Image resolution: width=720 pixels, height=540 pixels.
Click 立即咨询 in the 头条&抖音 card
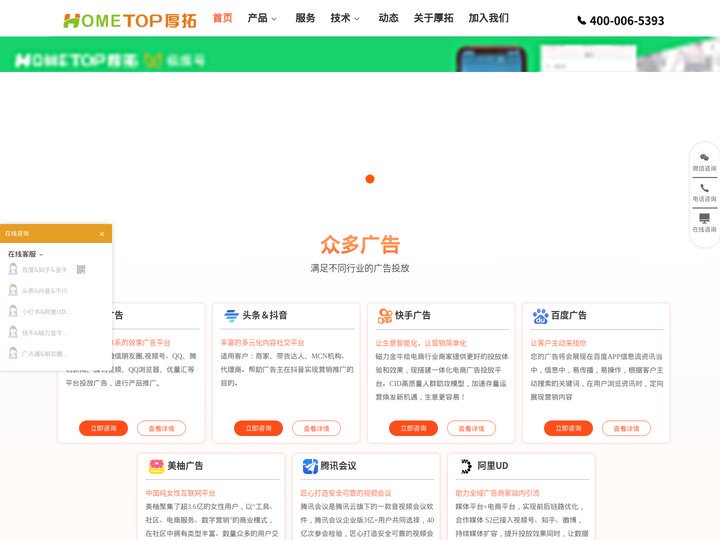point(258,428)
